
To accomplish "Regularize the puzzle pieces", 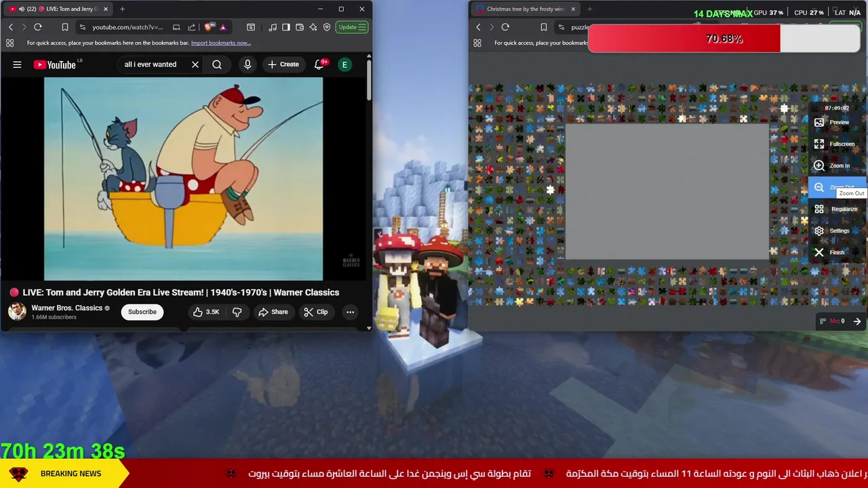I will point(838,209).
